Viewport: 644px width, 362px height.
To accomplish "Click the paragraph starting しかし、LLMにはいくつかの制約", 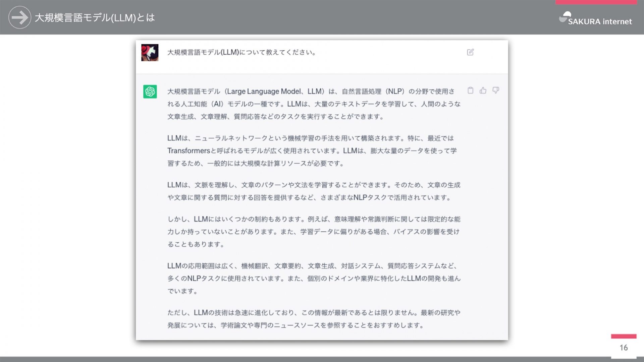I will click(x=314, y=232).
